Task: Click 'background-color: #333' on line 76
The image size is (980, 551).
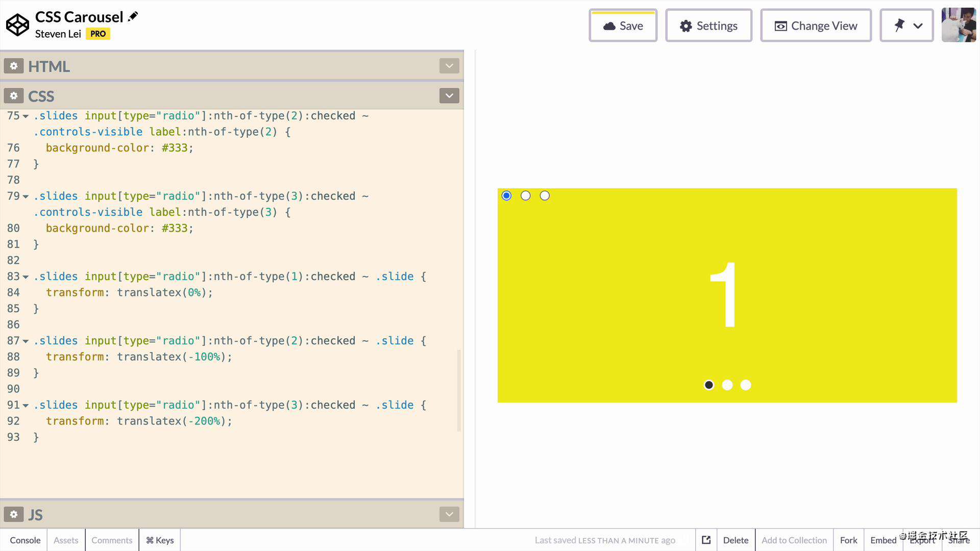Action: coord(117,148)
